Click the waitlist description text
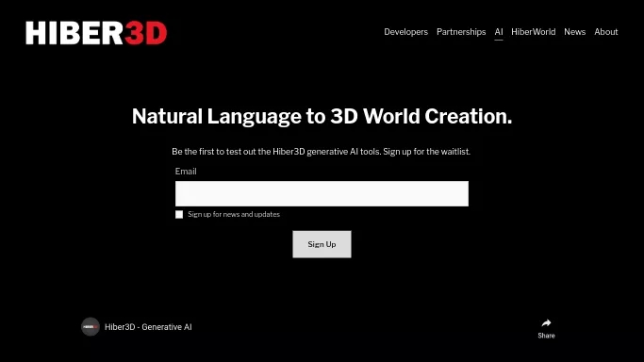Screen dimensions: 644x362 (x=321, y=152)
